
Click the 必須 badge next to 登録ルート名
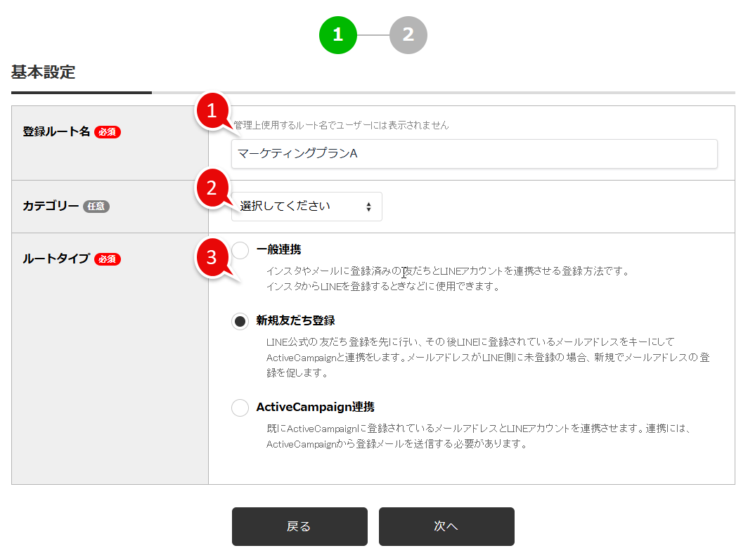[x=107, y=132]
